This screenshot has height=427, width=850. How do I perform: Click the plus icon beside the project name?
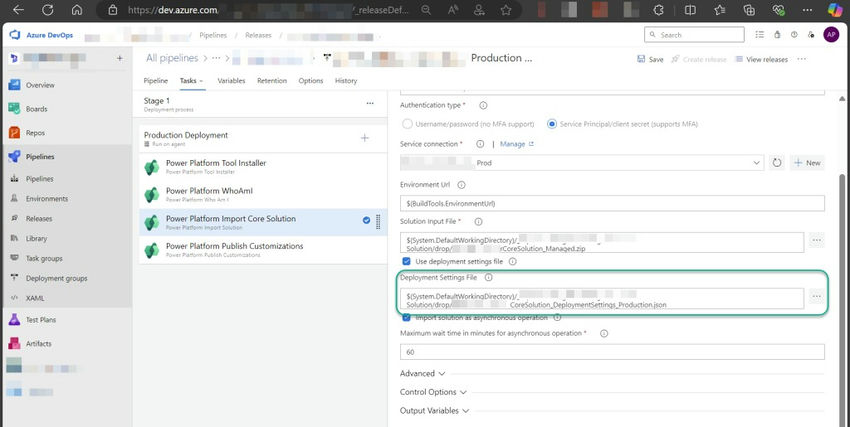click(x=120, y=58)
